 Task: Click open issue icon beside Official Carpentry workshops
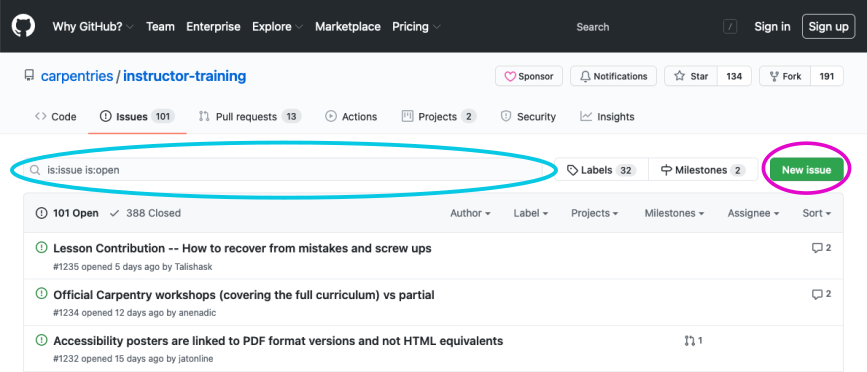click(x=41, y=294)
